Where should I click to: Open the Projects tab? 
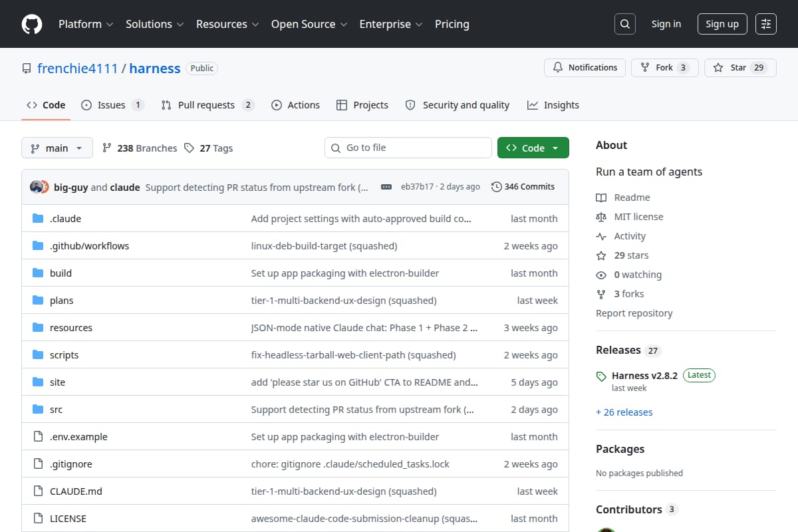(x=362, y=105)
